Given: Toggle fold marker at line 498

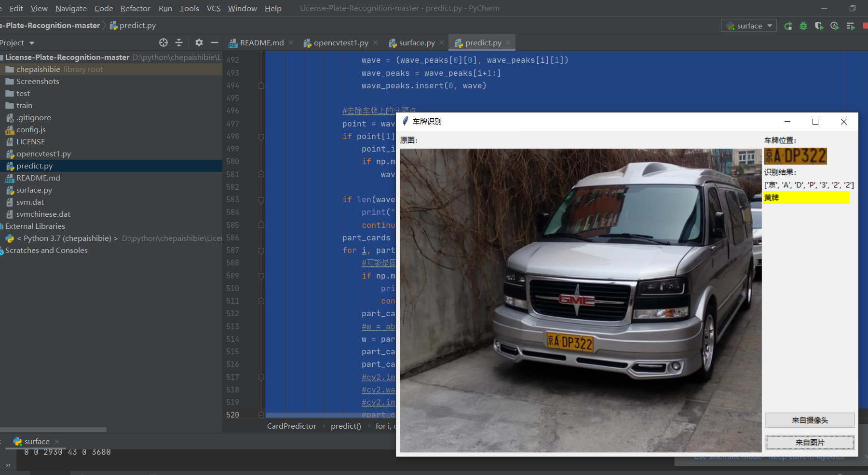Looking at the screenshot, I should (261, 137).
